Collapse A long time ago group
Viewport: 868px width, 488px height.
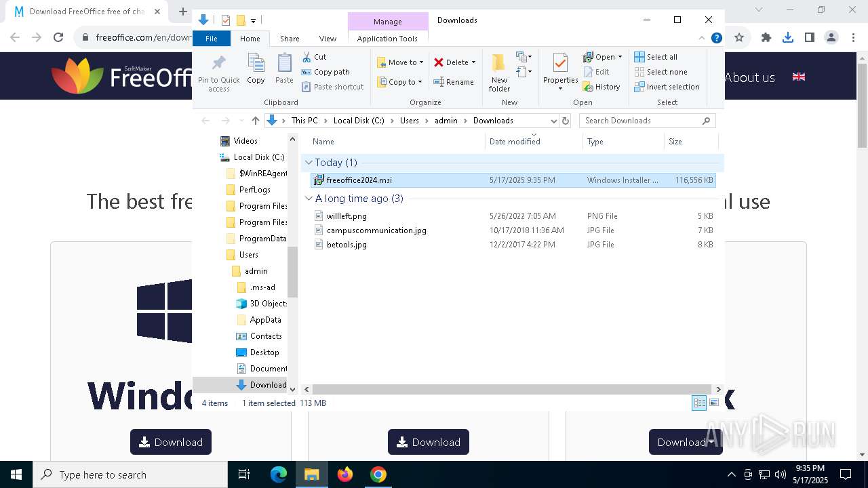[309, 199]
